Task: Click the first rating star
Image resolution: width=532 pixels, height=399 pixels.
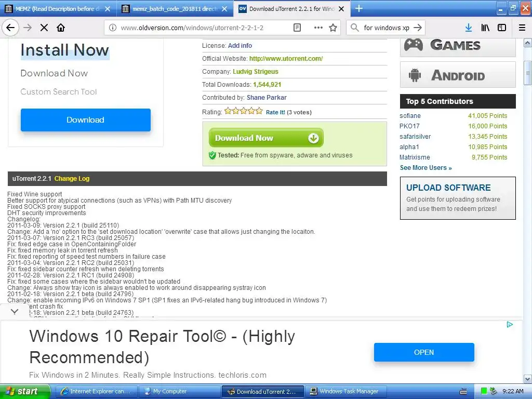Action: 228,111
